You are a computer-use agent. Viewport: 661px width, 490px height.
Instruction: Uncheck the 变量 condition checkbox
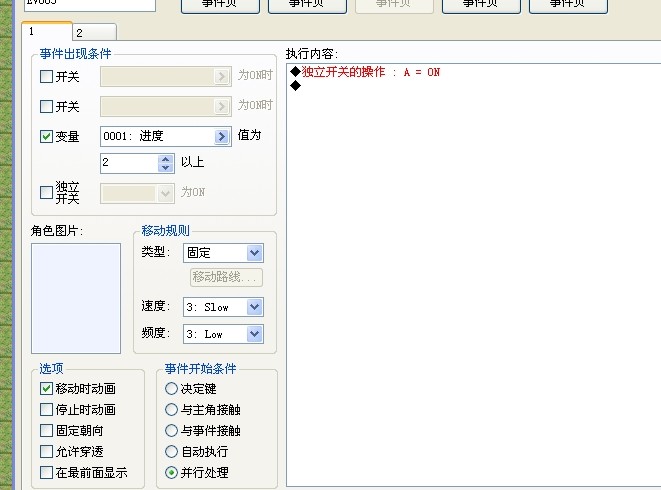(x=46, y=136)
